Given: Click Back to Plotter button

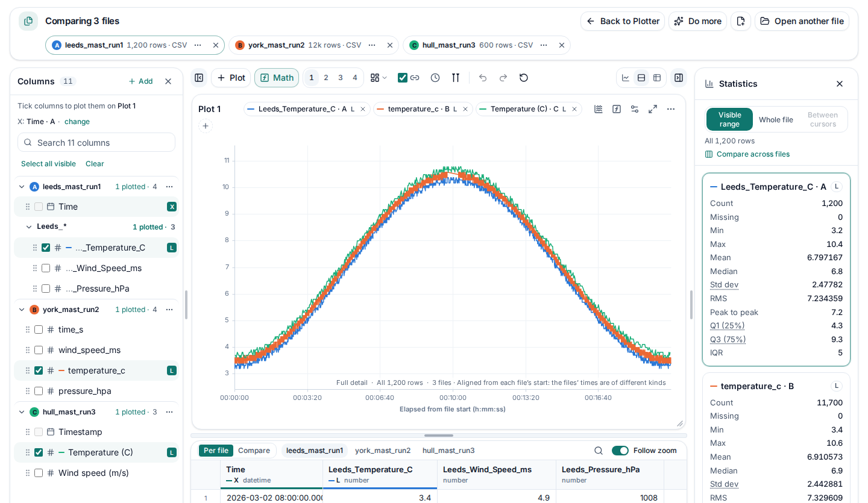Looking at the screenshot, I should tap(623, 21).
